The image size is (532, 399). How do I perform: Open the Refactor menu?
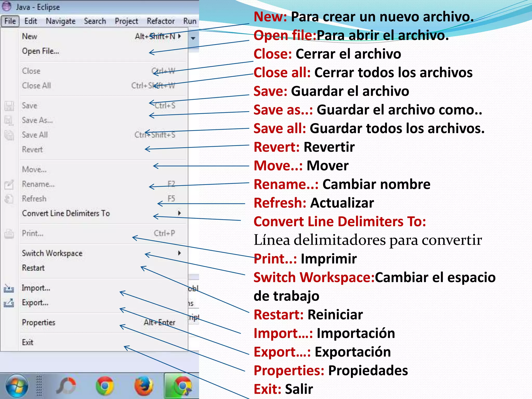[x=161, y=21]
